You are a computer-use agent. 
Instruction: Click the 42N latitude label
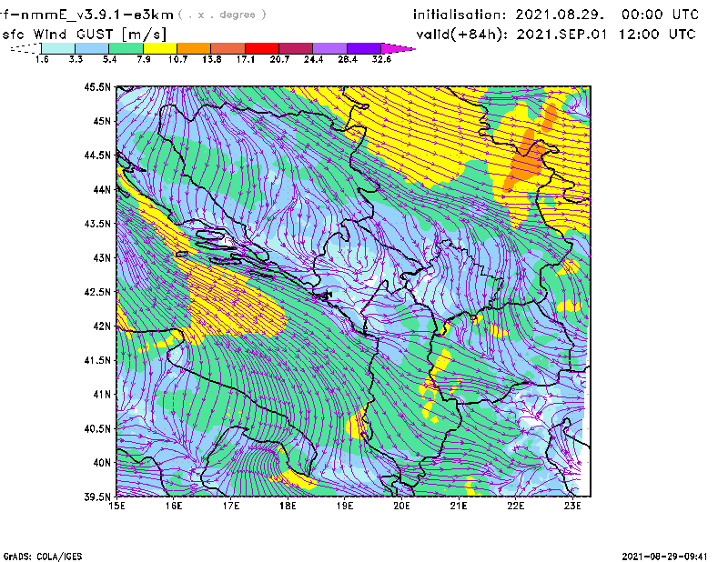point(102,326)
